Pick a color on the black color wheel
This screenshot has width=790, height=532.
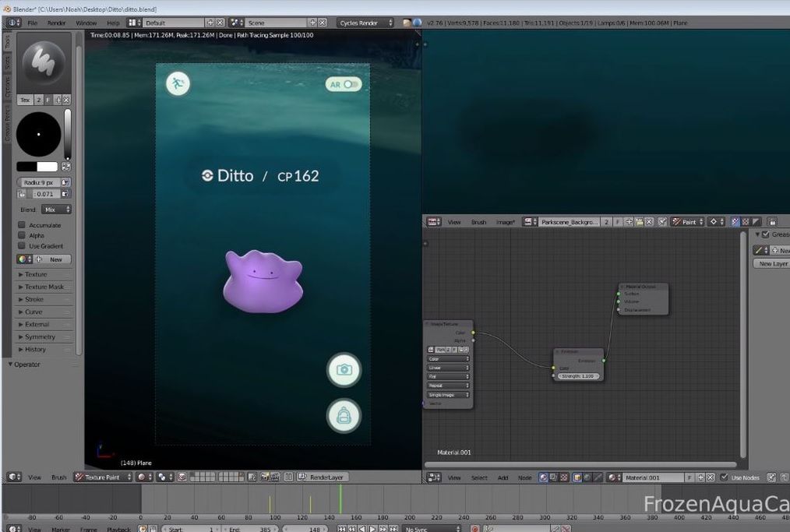[39, 134]
